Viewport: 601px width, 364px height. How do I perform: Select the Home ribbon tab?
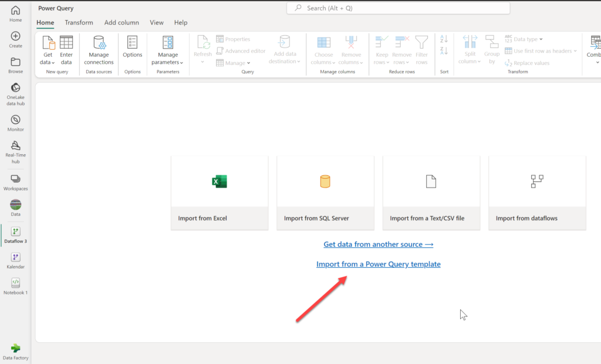tap(45, 23)
